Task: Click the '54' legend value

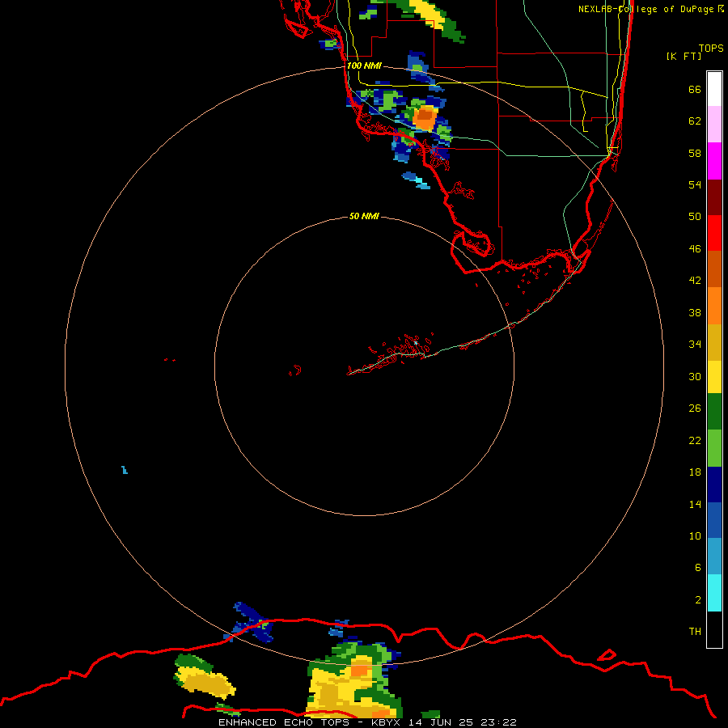Action: (x=695, y=184)
